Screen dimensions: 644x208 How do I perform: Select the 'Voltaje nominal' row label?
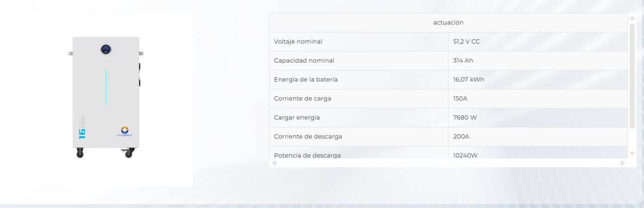click(x=298, y=42)
